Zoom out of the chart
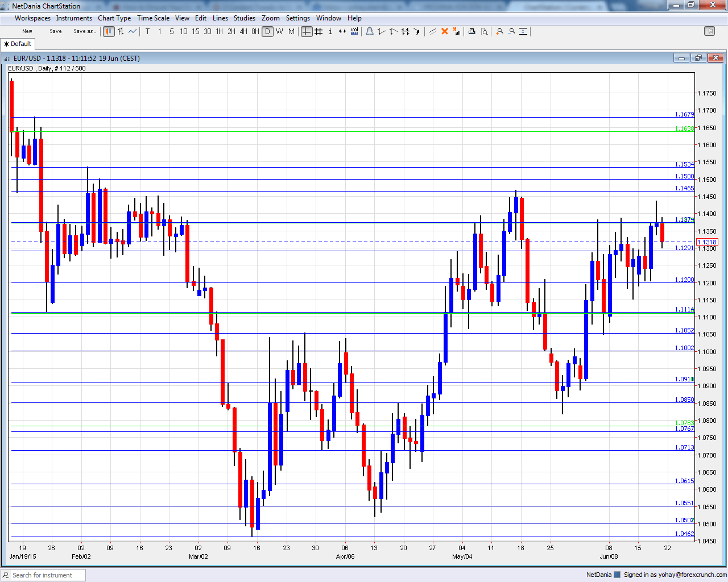Screen dimensions: 728x582 511,31
